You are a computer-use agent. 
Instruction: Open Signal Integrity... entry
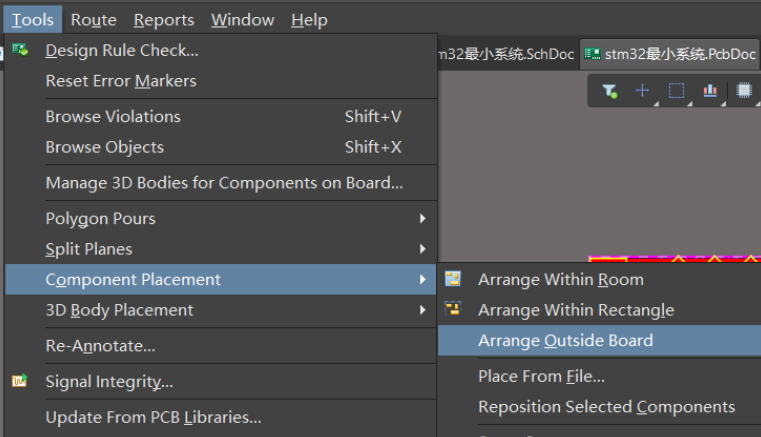pos(221,382)
